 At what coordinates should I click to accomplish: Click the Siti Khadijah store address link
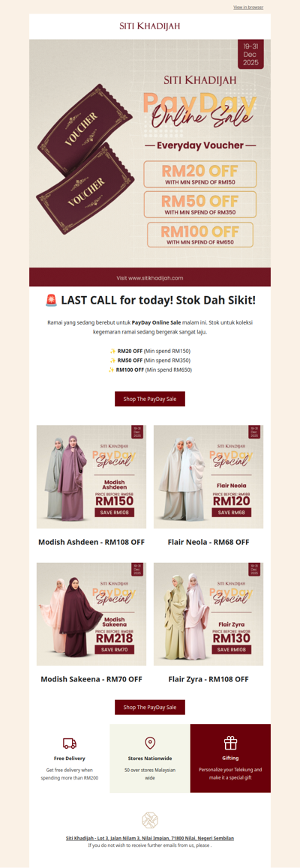click(150, 838)
